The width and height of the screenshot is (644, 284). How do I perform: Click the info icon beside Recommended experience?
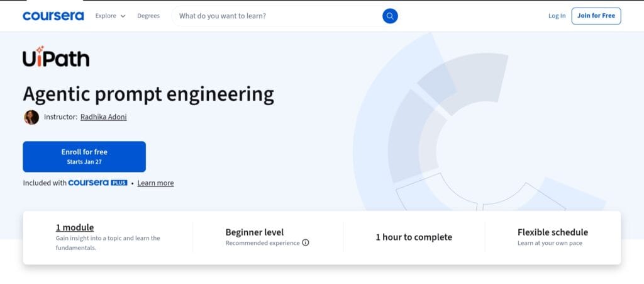pyautogui.click(x=306, y=243)
